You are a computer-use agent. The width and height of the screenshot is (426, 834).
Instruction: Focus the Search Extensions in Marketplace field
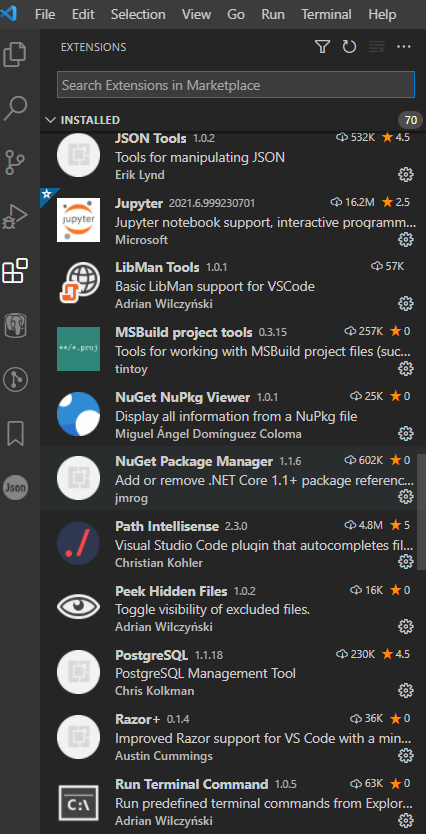pos(236,85)
